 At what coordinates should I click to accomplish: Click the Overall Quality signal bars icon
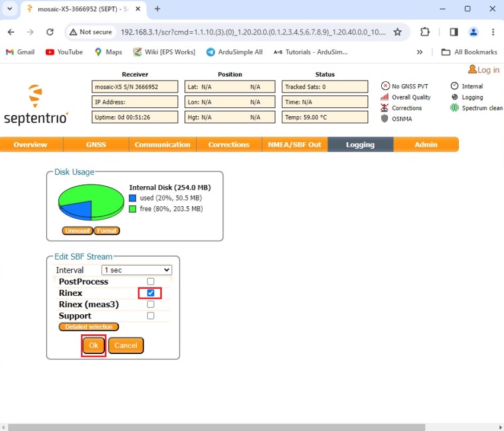click(x=385, y=97)
